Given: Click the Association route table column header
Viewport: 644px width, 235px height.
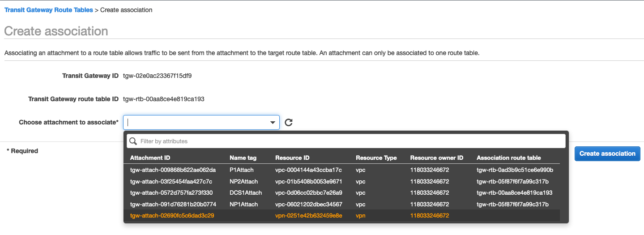Looking at the screenshot, I should pos(508,158).
